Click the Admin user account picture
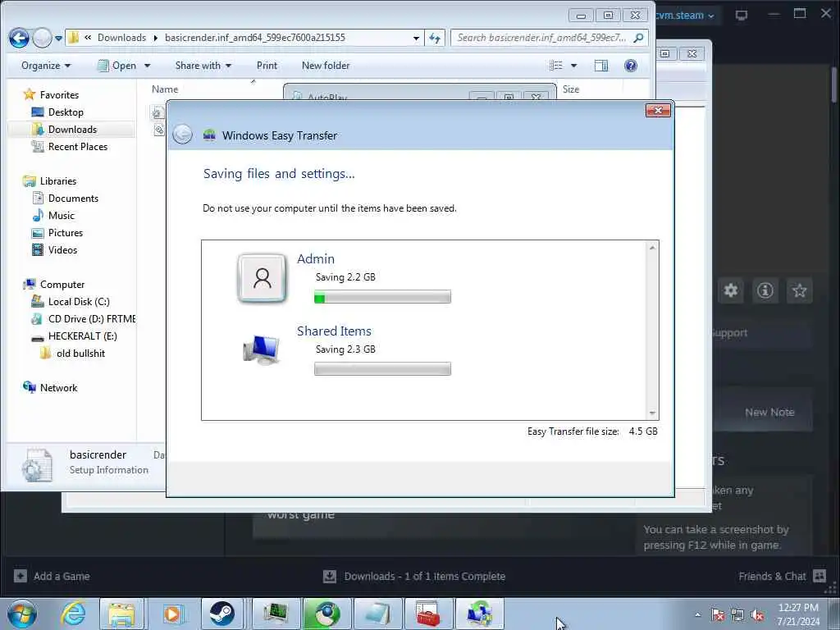Viewport: 840px width, 630px height. 262,279
